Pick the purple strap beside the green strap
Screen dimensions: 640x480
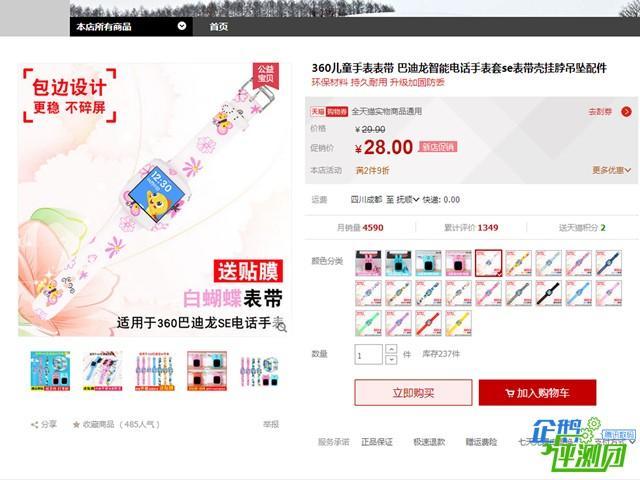point(398,323)
